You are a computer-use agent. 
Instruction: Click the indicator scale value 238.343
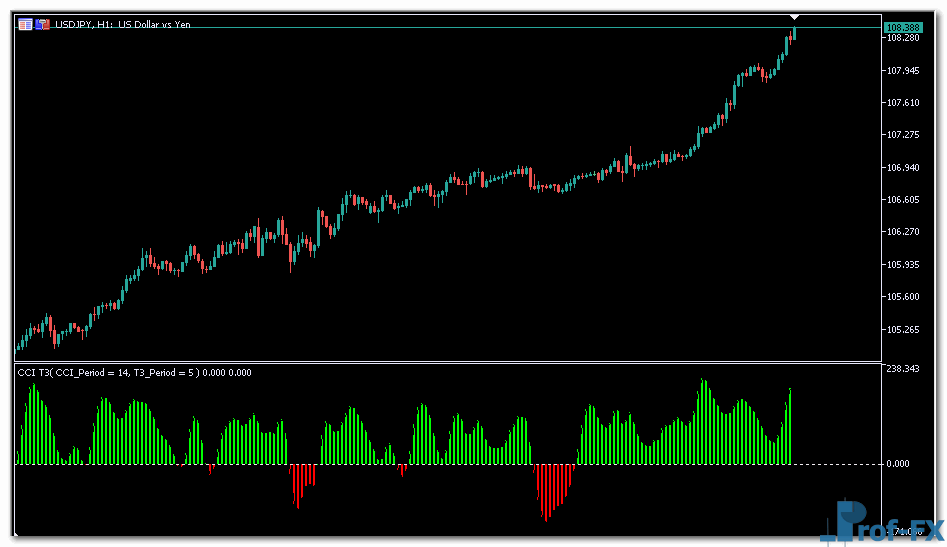click(903, 369)
